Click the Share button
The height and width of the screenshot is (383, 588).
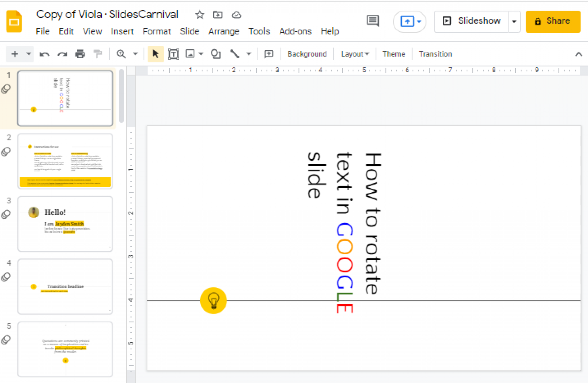[553, 22]
